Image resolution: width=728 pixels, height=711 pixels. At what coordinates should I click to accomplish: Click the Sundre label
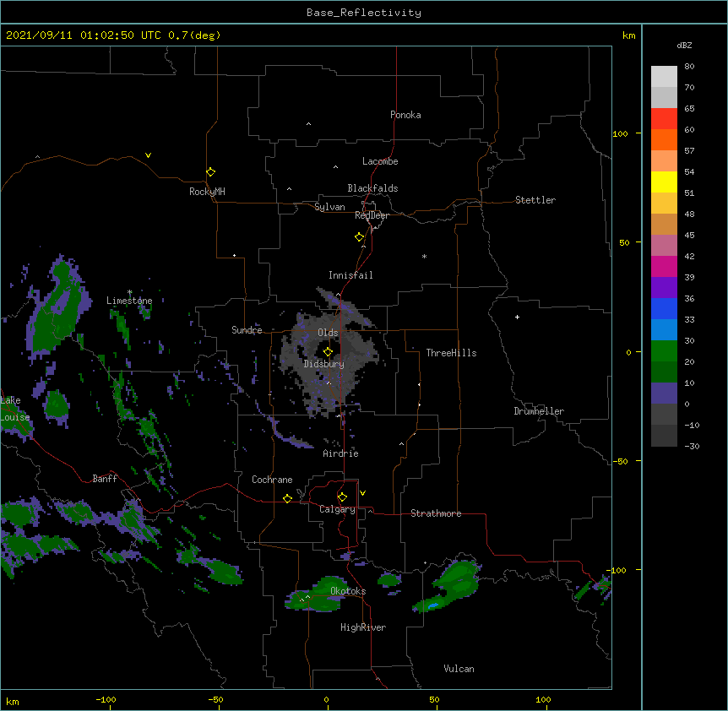pyautogui.click(x=247, y=330)
